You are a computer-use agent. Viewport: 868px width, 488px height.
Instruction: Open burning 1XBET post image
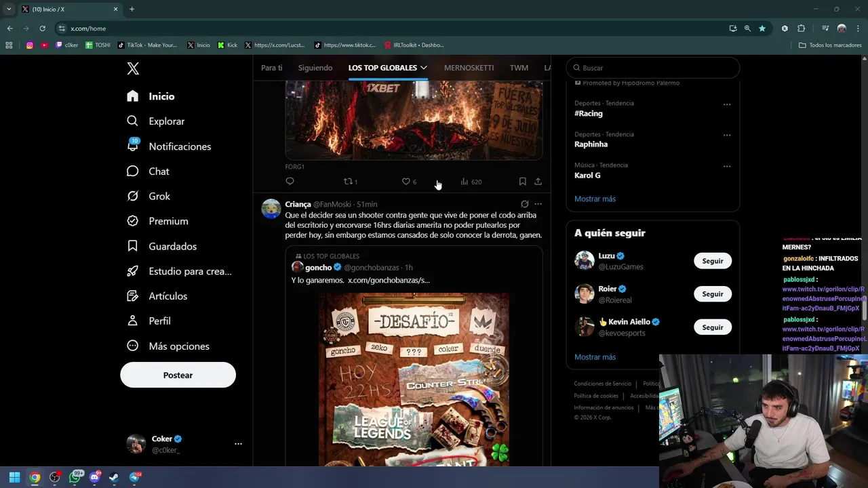(x=414, y=120)
